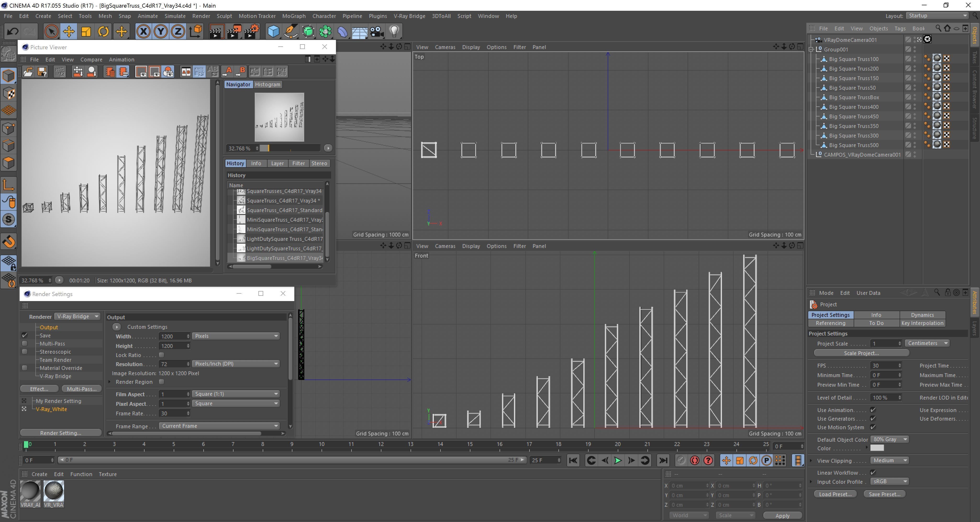Click the Camera object icon
The image size is (980, 522).
pos(377,32)
